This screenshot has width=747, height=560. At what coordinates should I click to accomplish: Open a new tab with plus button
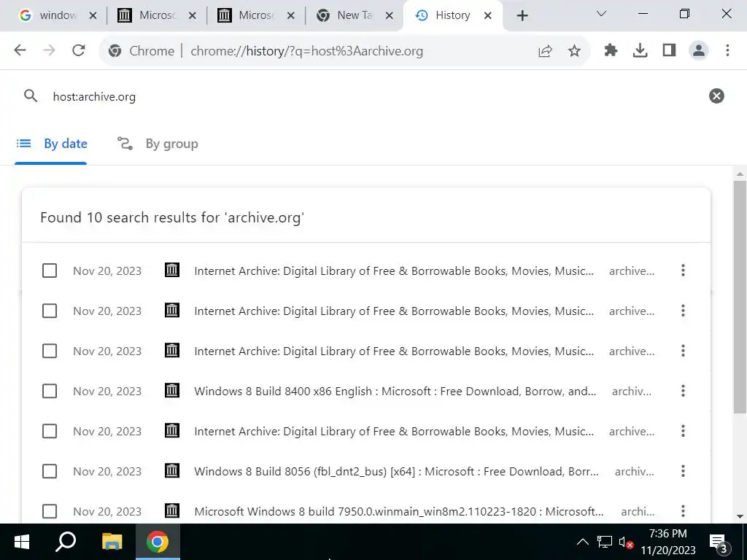522,16
